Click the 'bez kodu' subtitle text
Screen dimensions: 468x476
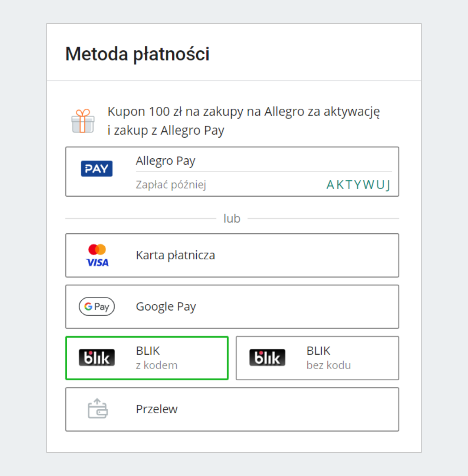328,365
